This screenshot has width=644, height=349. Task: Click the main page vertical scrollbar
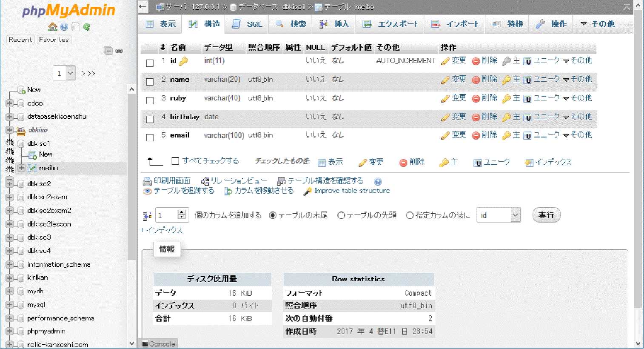point(638,170)
